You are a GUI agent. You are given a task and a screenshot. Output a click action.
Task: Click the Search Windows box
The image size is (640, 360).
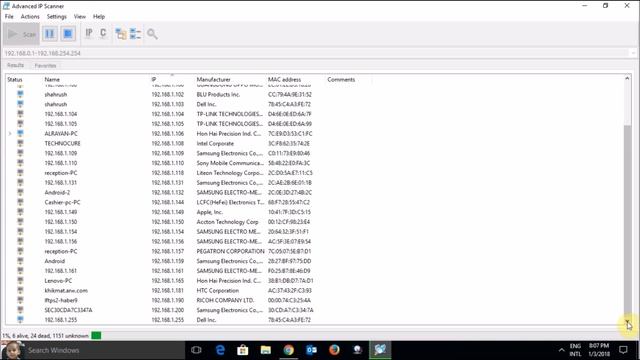(x=104, y=350)
